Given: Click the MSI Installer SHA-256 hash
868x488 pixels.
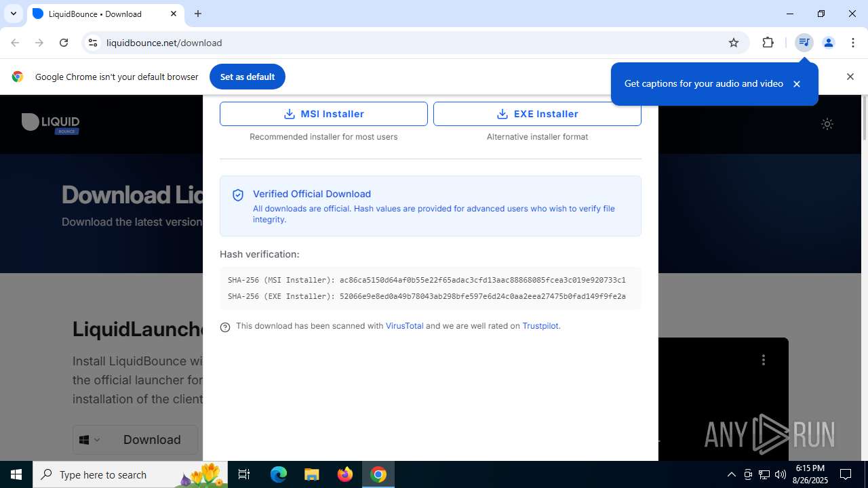Looking at the screenshot, I should [482, 280].
